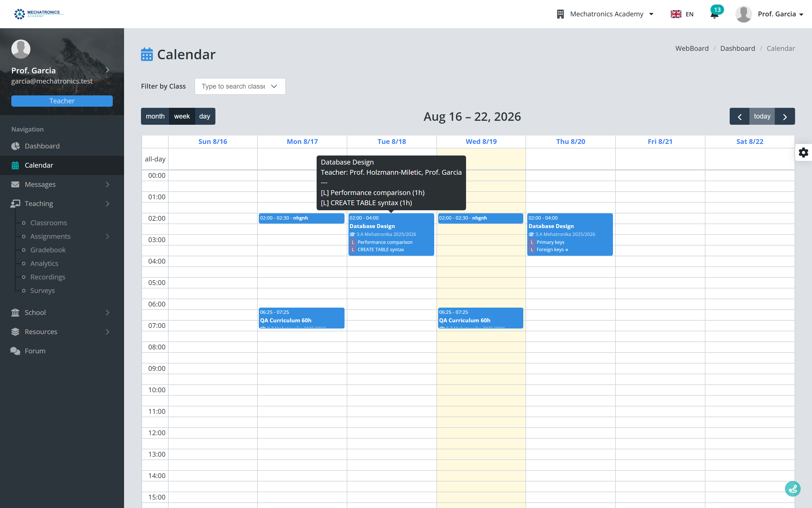The height and width of the screenshot is (508, 812).
Task: Open the notifications bell icon
Action: coord(714,14)
